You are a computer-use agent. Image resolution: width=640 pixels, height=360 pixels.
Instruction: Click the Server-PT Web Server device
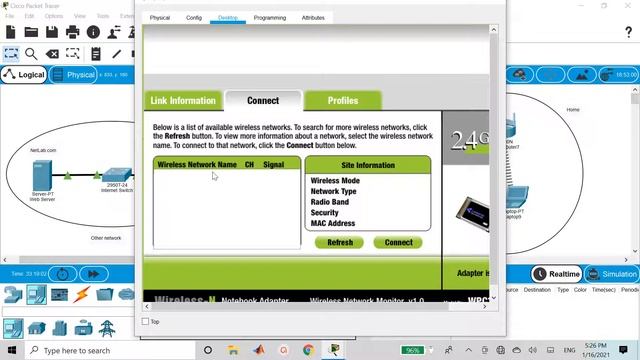(x=42, y=176)
